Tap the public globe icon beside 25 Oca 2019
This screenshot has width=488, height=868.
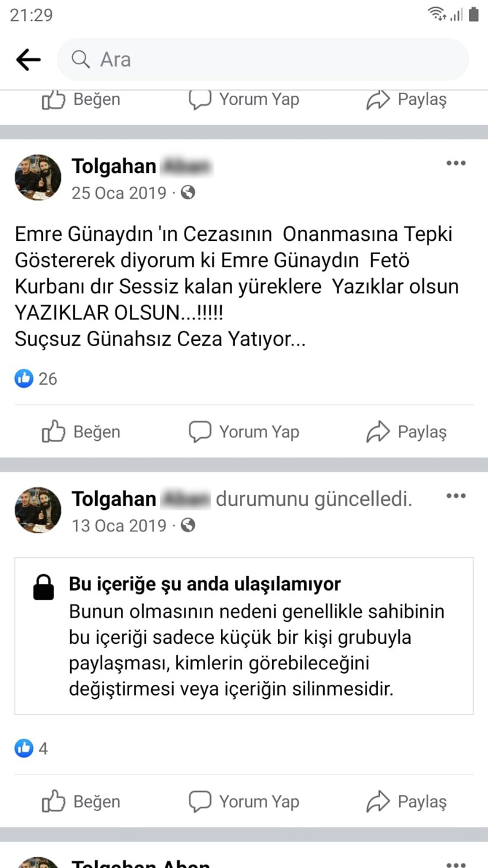pos(188,193)
